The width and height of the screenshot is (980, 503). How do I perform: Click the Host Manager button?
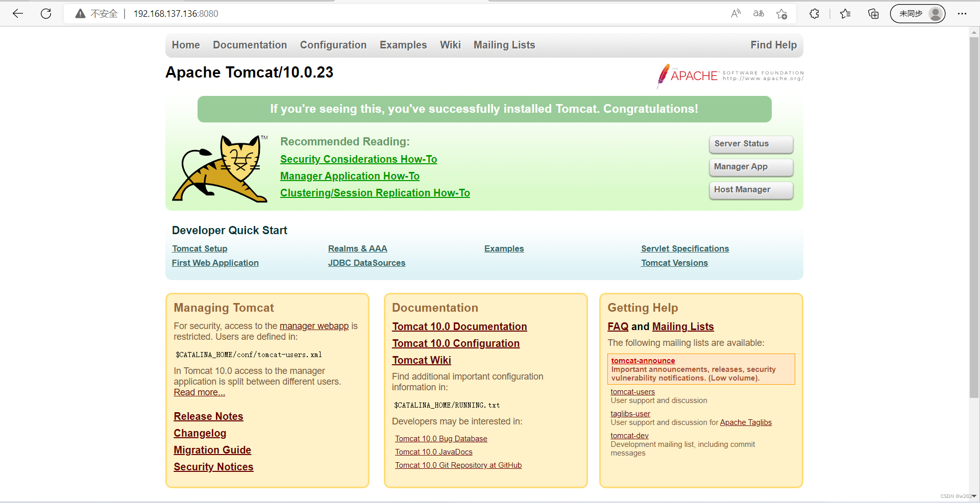pos(751,190)
